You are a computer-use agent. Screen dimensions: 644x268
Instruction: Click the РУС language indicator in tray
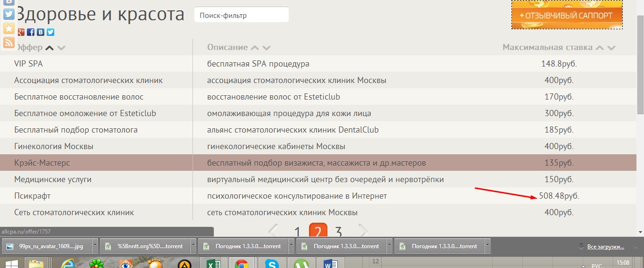point(596,266)
